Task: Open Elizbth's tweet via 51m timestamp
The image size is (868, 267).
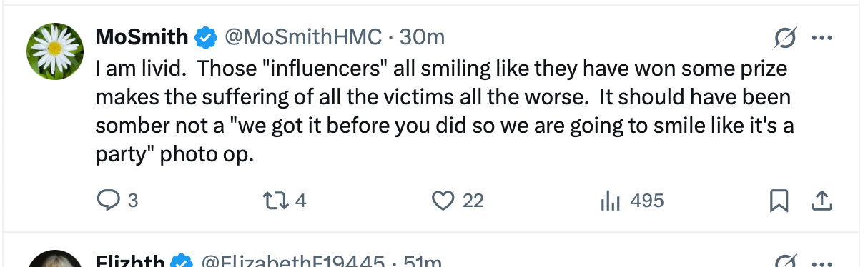Action: 423,262
